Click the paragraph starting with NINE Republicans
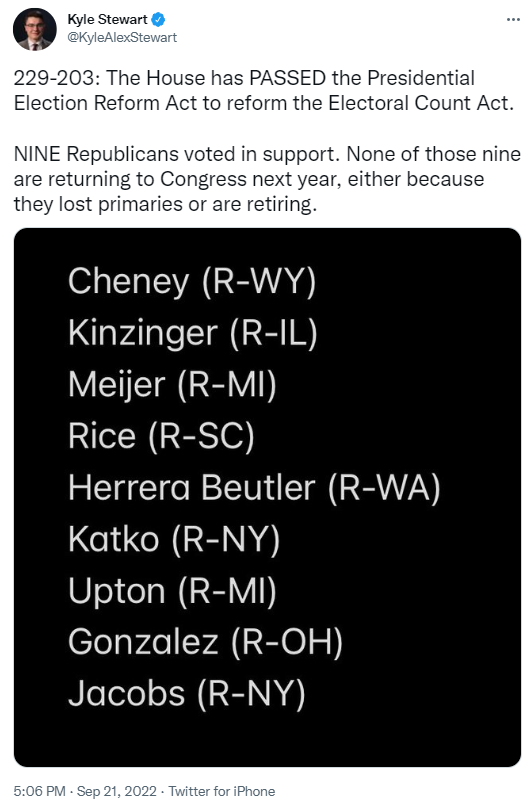531x806 pixels. 267,179
